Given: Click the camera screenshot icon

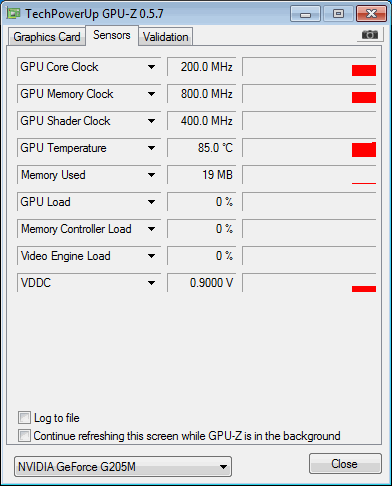Looking at the screenshot, I should (370, 35).
